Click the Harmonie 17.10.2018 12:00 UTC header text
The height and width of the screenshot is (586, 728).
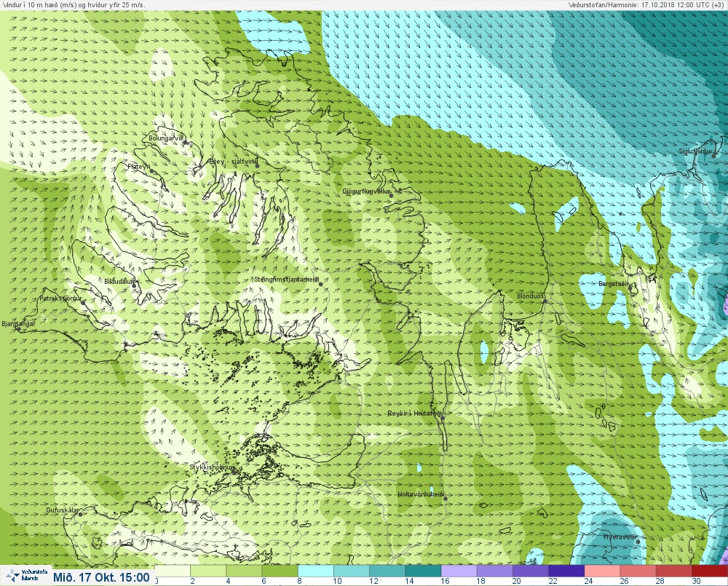645,4
